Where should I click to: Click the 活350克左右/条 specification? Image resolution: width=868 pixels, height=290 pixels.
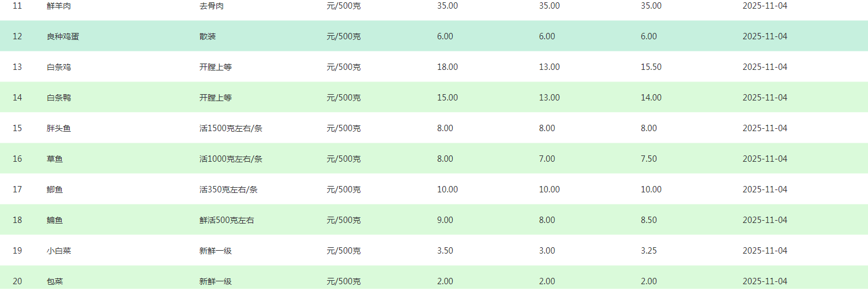[228, 189]
